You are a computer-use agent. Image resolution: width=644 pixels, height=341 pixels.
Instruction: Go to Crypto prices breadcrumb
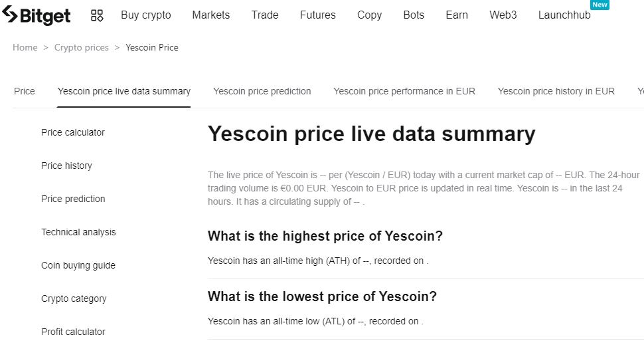[x=81, y=47]
